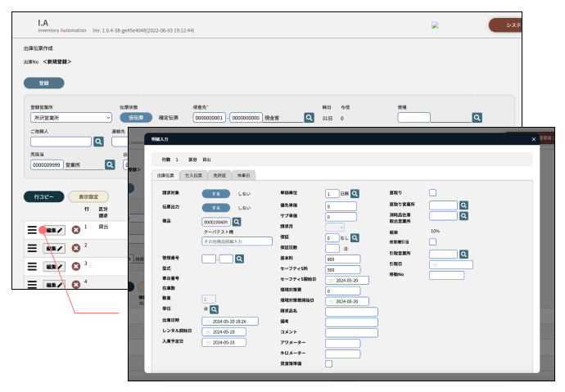Open 環境対策費開始日 date picker
The image size is (565, 392).
347,301
